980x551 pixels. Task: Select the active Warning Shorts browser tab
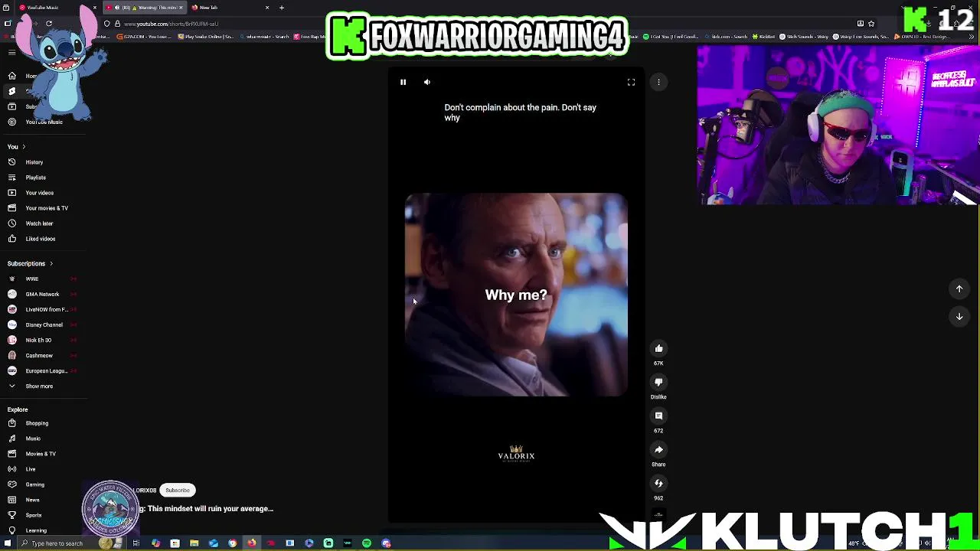tap(144, 8)
